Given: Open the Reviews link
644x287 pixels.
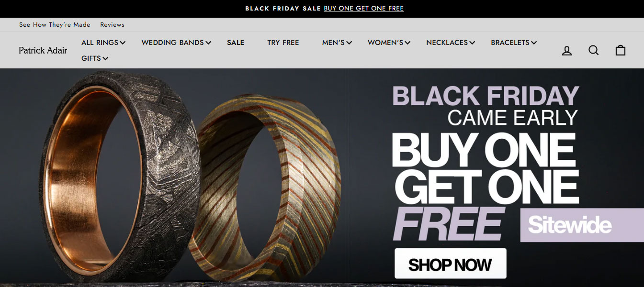Looking at the screenshot, I should click(112, 25).
